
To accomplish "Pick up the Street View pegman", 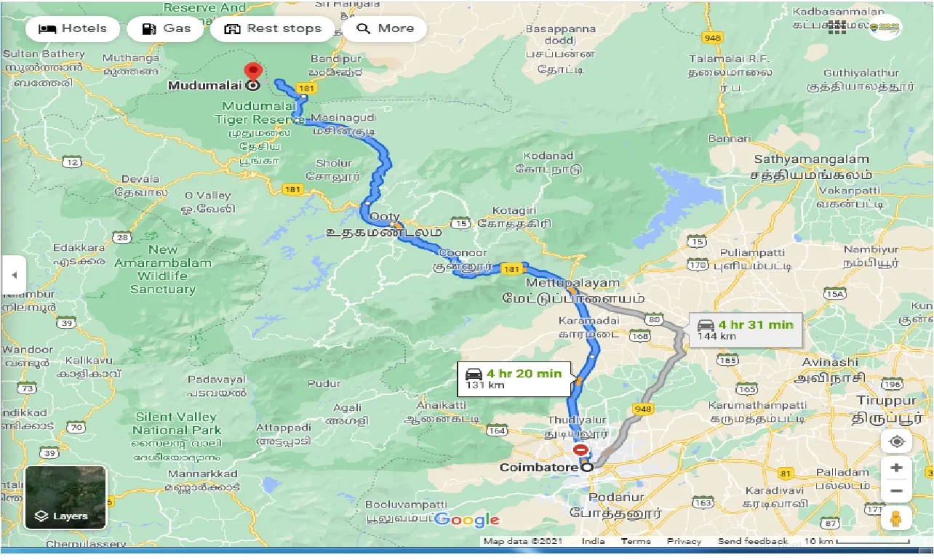I will 896,519.
